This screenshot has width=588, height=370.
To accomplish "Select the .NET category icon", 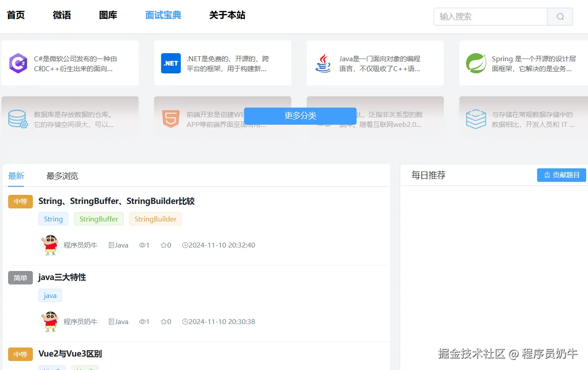I will pos(171,63).
